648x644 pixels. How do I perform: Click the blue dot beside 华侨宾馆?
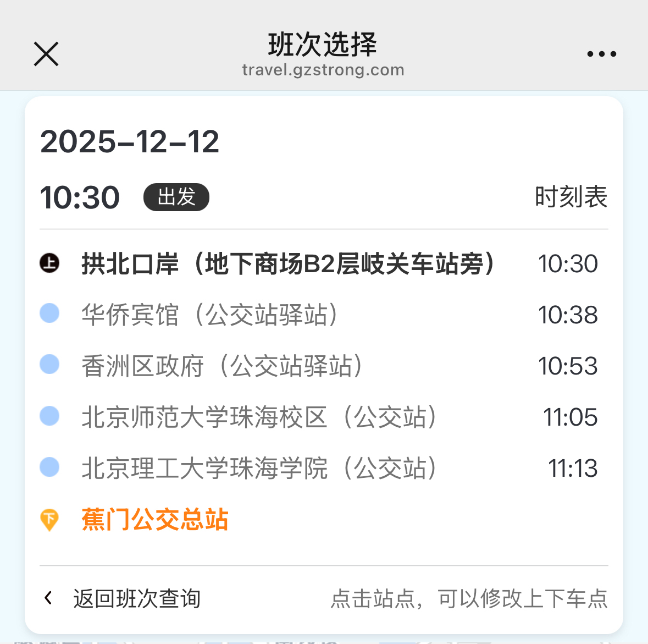pyautogui.click(x=49, y=313)
